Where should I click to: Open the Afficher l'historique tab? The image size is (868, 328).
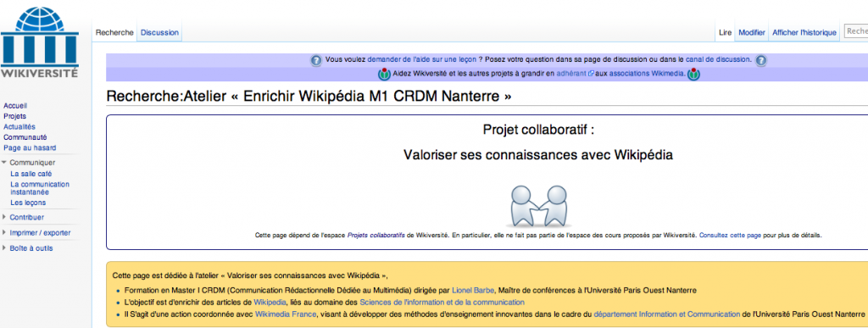pos(804,33)
